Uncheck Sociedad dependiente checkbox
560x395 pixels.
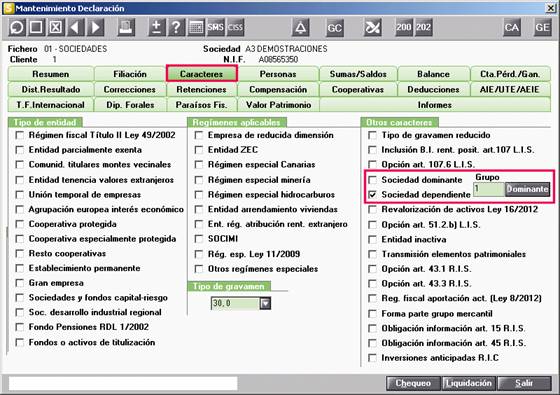tap(372, 195)
